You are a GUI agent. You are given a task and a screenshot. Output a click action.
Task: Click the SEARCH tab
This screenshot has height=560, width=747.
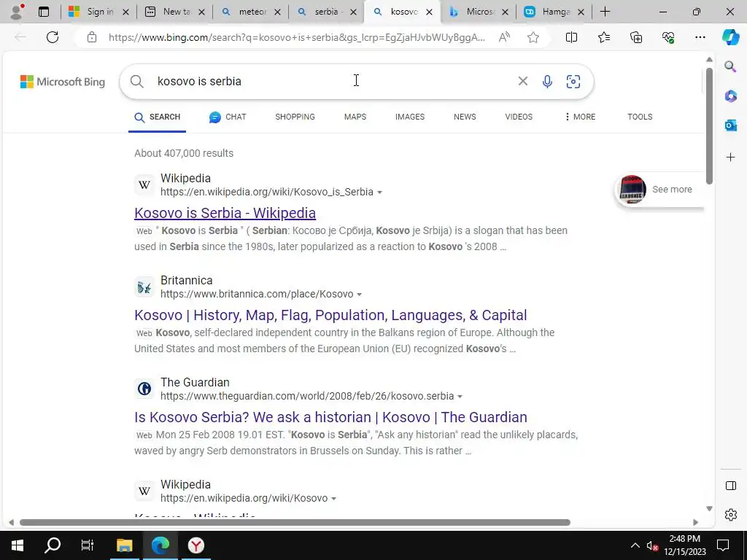[158, 117]
